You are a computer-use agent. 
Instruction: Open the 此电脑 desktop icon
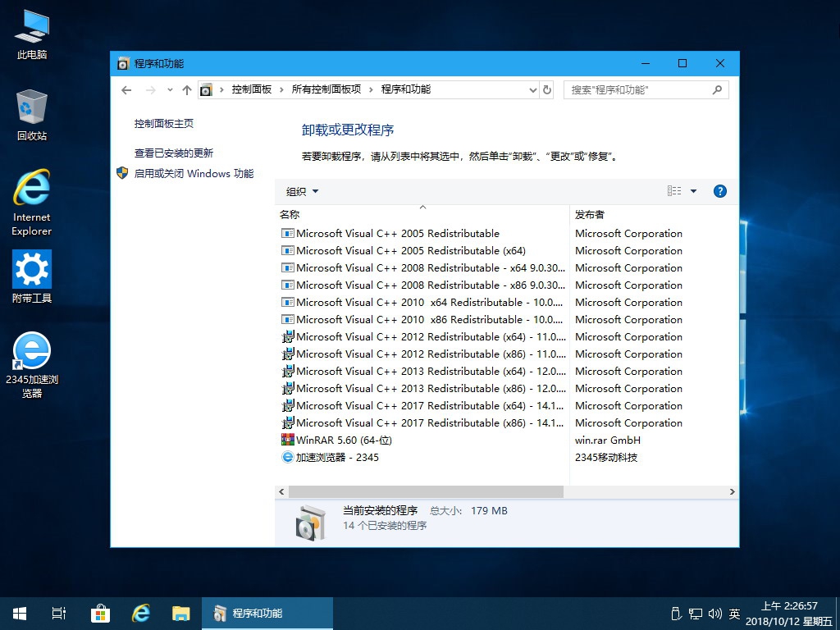click(32, 34)
